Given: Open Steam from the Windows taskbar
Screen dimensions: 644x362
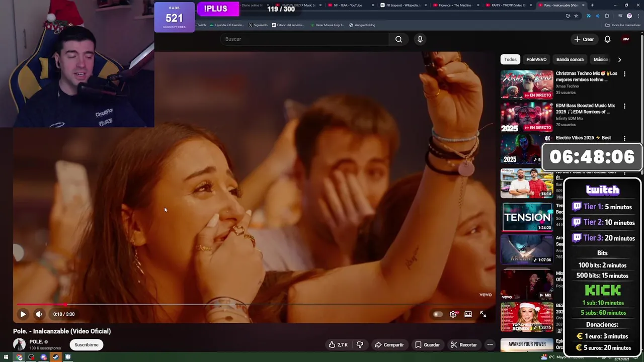Looking at the screenshot, I should click(55, 357).
